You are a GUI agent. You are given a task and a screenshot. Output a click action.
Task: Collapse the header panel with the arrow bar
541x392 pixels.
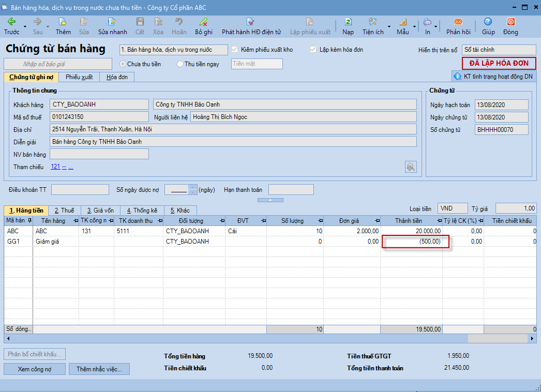point(270,200)
